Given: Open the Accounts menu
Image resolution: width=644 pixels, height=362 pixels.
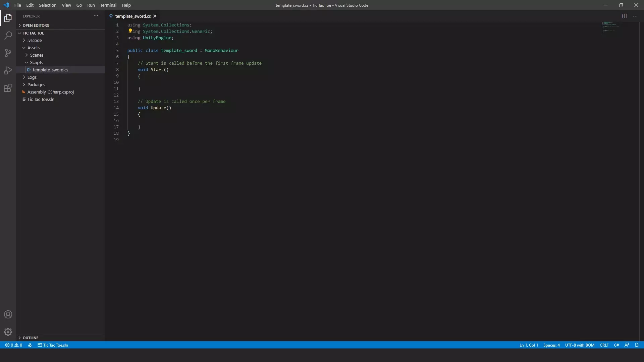Looking at the screenshot, I should pos(8,314).
